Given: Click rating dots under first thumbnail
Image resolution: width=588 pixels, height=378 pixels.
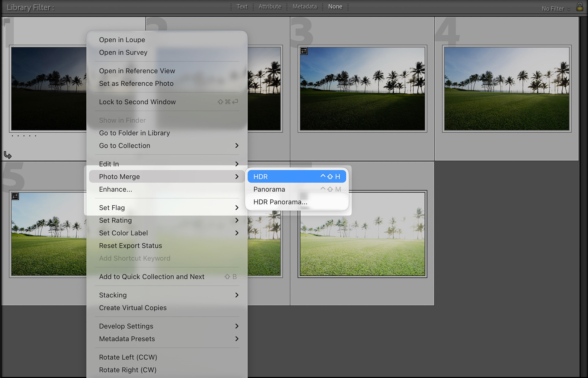Looking at the screenshot, I should coord(24,136).
